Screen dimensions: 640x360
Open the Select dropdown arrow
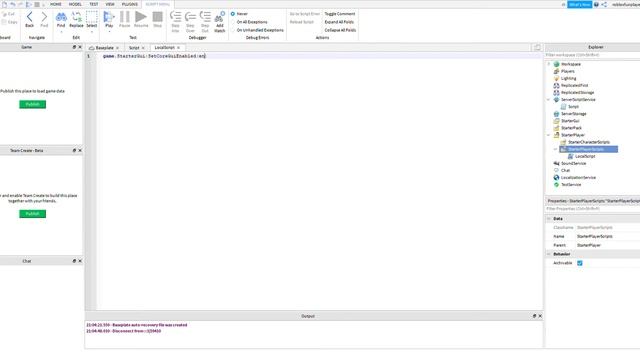tap(92, 31)
